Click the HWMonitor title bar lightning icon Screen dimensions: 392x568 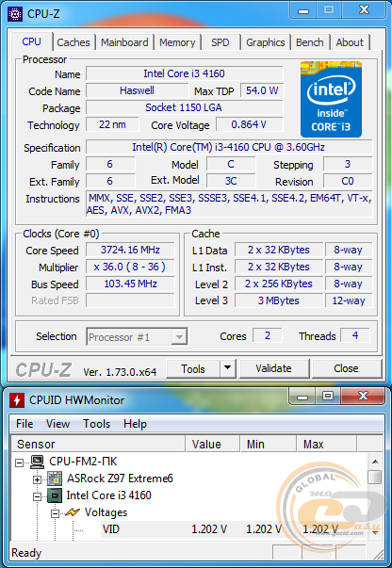tap(16, 400)
